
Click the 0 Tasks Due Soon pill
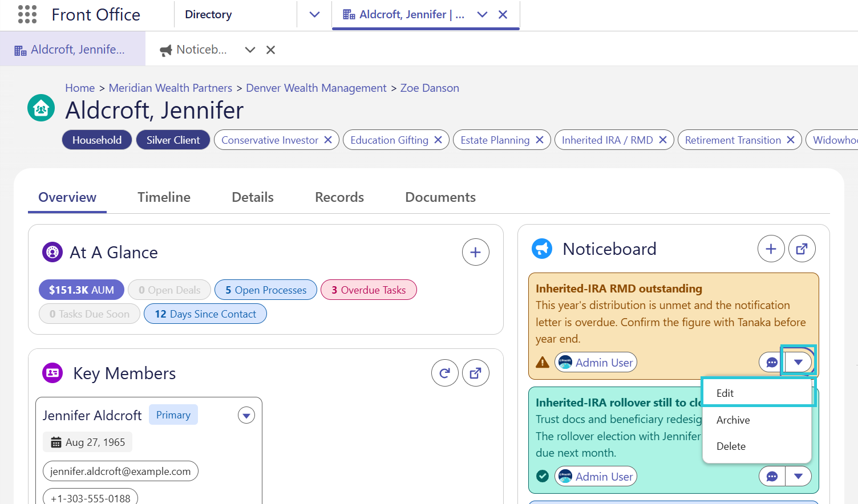pyautogui.click(x=90, y=314)
